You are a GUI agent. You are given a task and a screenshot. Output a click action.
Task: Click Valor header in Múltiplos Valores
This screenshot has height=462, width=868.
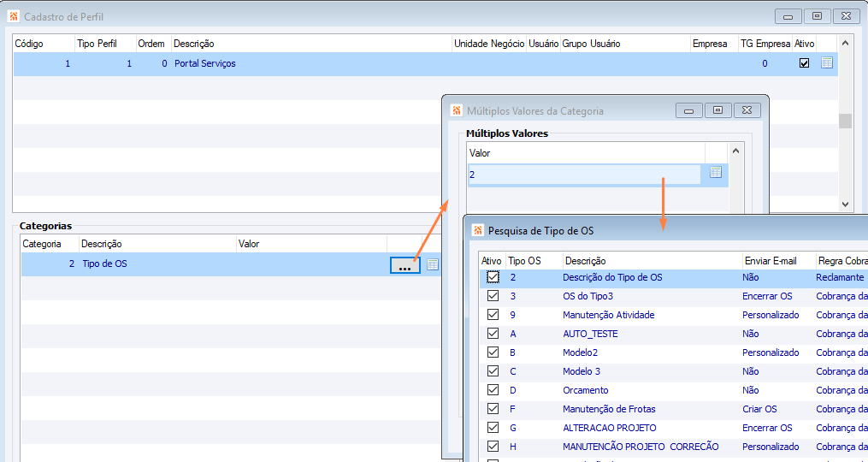(x=586, y=153)
